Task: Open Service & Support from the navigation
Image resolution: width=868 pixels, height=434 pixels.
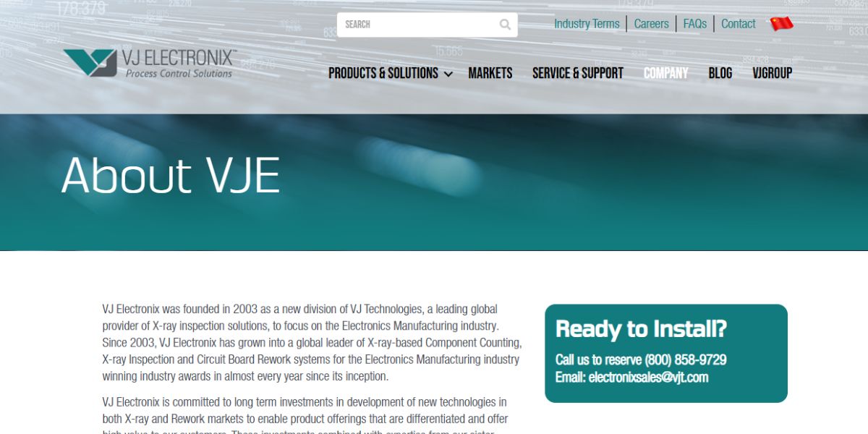Action: [578, 73]
